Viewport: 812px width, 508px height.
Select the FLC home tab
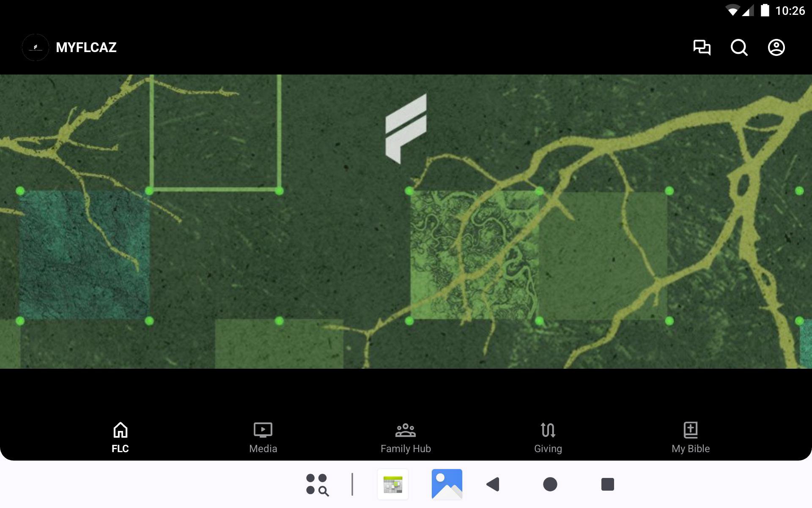coord(120,438)
